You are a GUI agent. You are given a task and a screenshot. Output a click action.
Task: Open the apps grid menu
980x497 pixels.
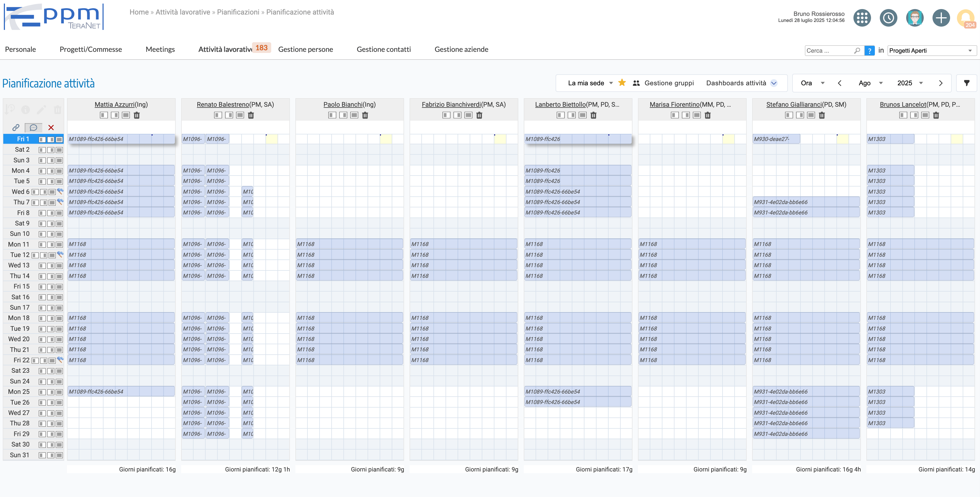[x=862, y=18]
